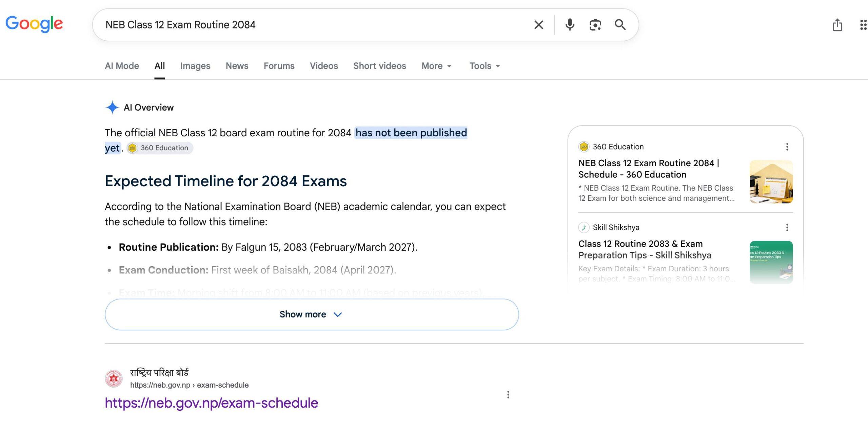Click the 360 Education article thumbnail
868x427 pixels.
(x=771, y=182)
